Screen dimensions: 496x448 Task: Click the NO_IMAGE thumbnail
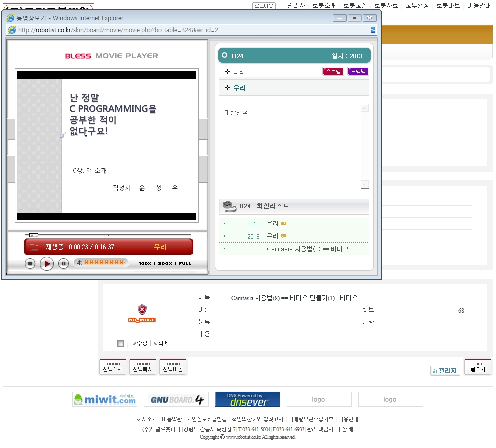pyautogui.click(x=142, y=314)
